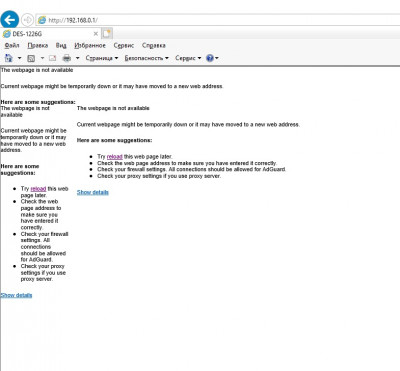
Task: Click the Print icon in the toolbar
Action: 67,58
